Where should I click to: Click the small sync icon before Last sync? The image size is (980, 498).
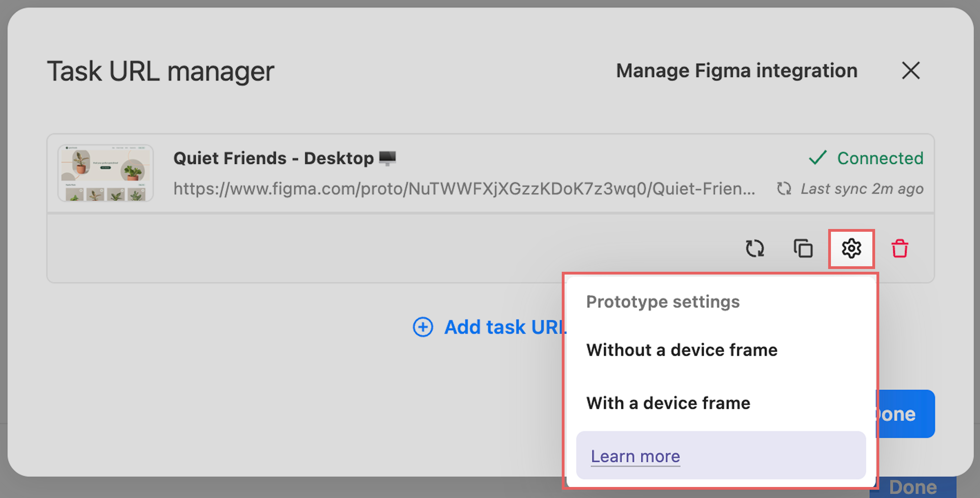coord(784,189)
